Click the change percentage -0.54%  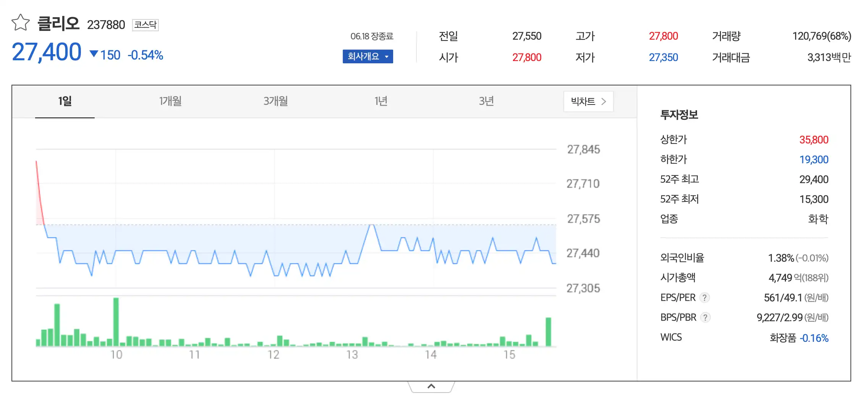click(x=145, y=55)
